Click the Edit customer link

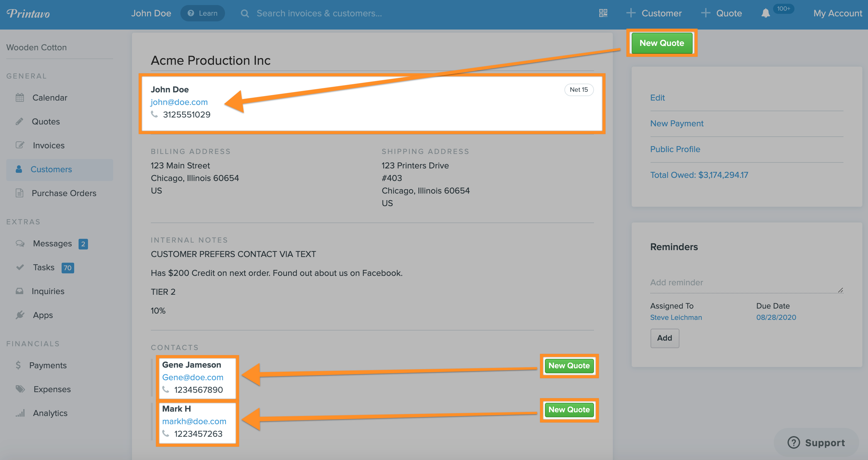pyautogui.click(x=657, y=98)
